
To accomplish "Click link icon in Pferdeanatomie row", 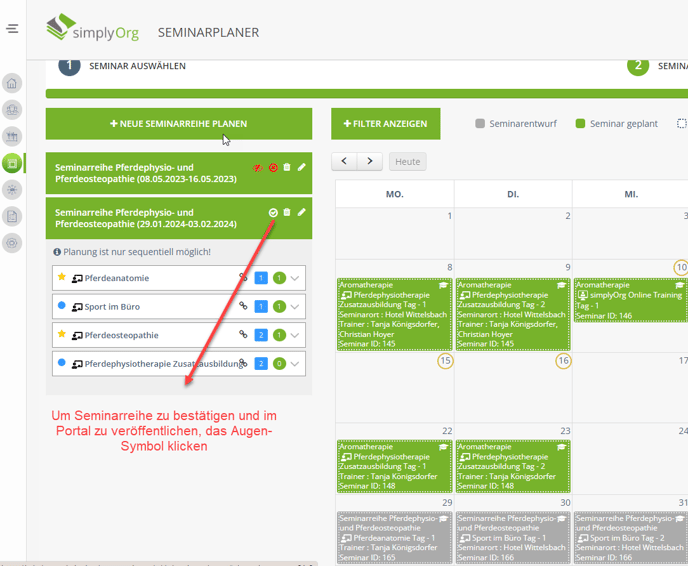I will pos(242,278).
